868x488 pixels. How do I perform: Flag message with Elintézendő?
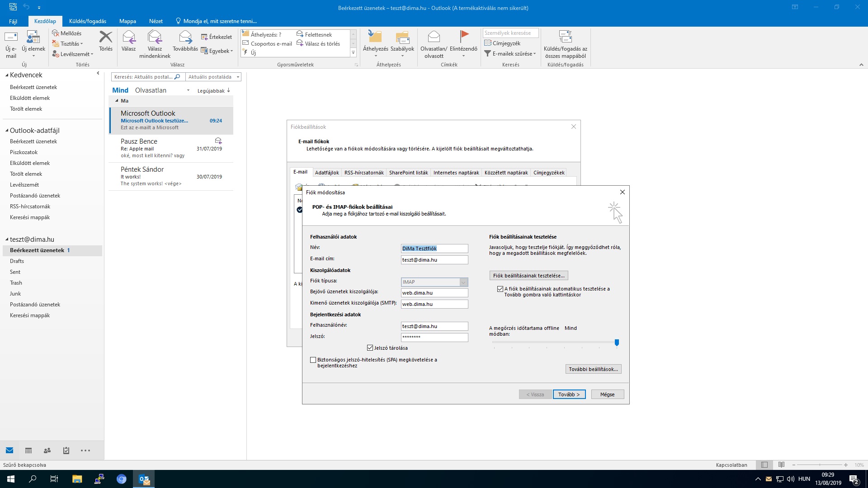point(463,45)
